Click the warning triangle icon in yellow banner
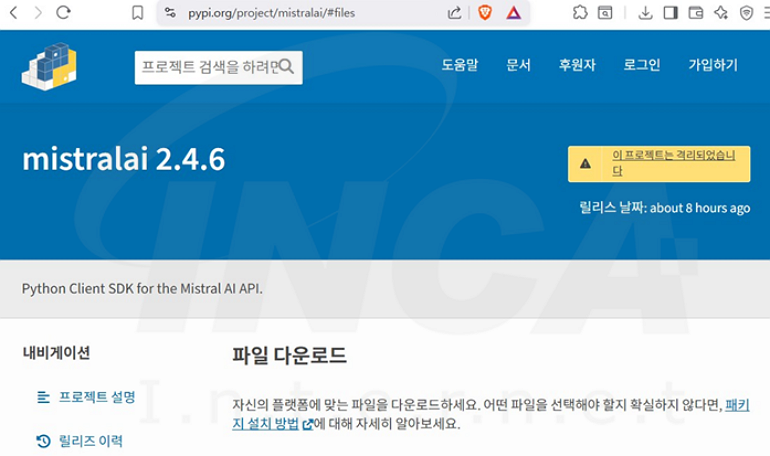The image size is (770, 456). point(585,164)
